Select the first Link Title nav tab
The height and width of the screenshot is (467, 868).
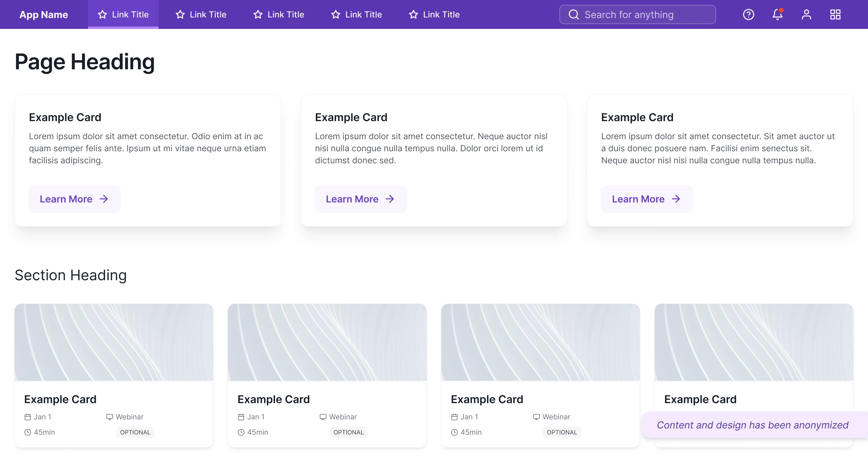tap(123, 14)
